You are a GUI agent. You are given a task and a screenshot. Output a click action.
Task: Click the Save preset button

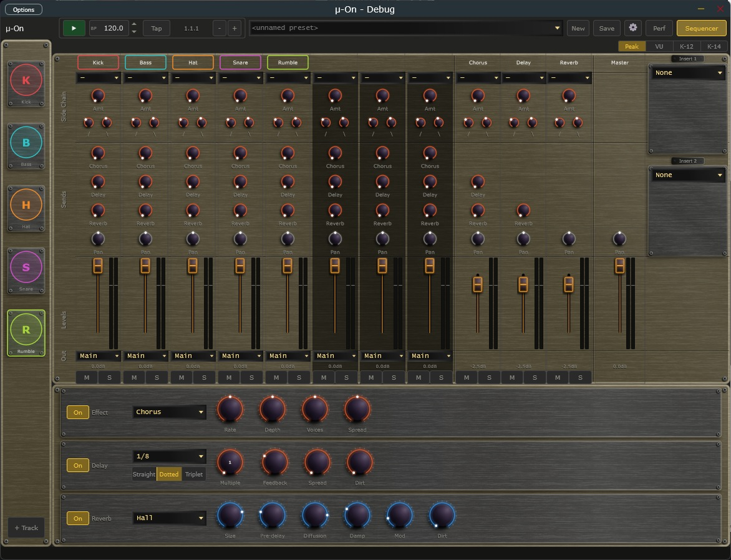(x=606, y=28)
